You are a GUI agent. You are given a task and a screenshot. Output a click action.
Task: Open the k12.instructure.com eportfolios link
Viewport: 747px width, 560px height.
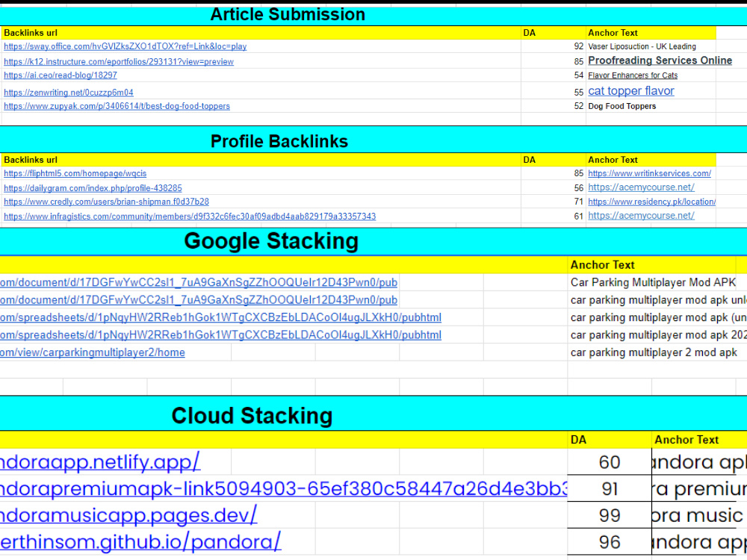(119, 62)
